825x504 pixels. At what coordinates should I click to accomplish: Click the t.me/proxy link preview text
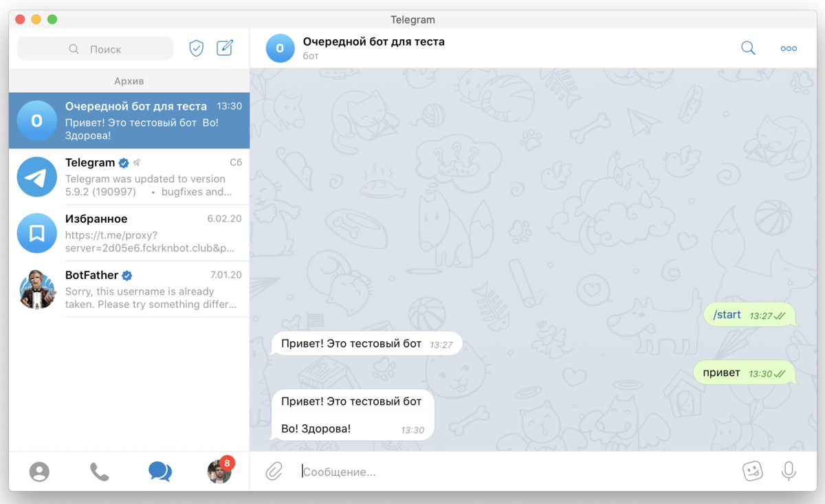click(x=151, y=241)
